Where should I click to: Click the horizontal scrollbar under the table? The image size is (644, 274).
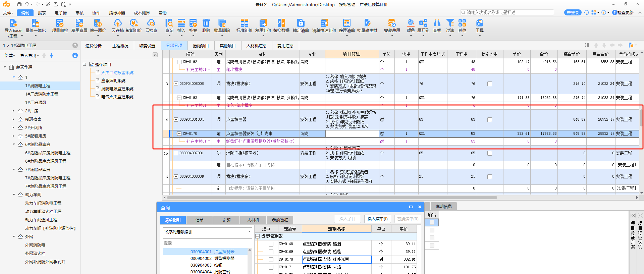tap(331, 198)
